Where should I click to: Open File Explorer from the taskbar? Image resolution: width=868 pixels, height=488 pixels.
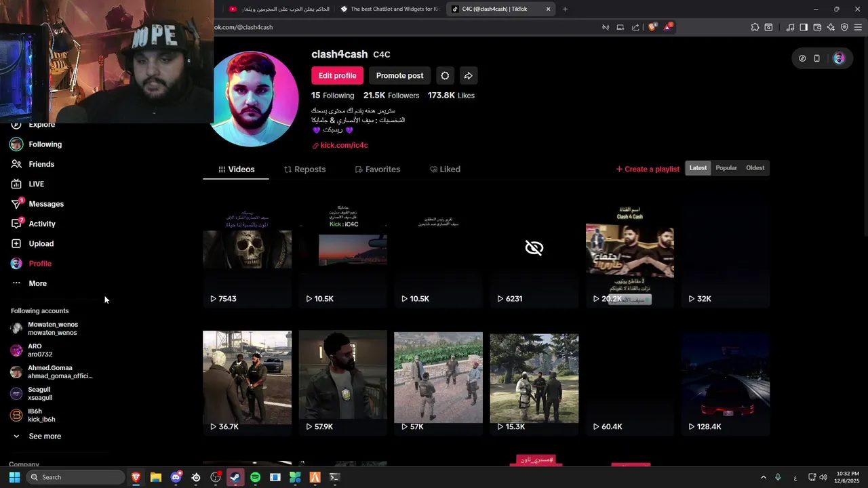pyautogui.click(x=156, y=477)
